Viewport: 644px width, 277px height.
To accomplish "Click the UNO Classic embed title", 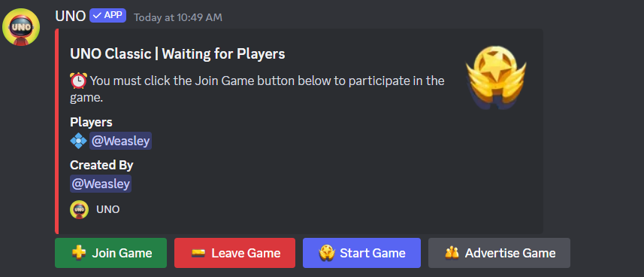I will [177, 54].
